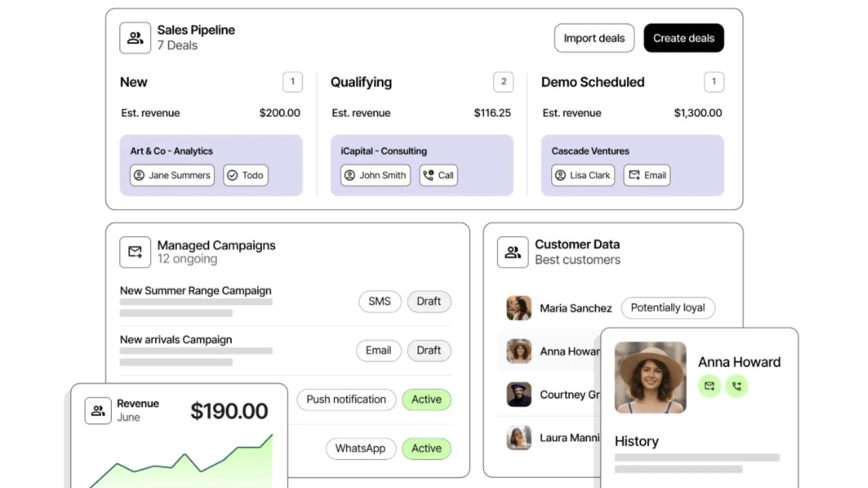This screenshot has width=868, height=488.
Task: Click the WhatsApp channel pill
Action: click(361, 448)
